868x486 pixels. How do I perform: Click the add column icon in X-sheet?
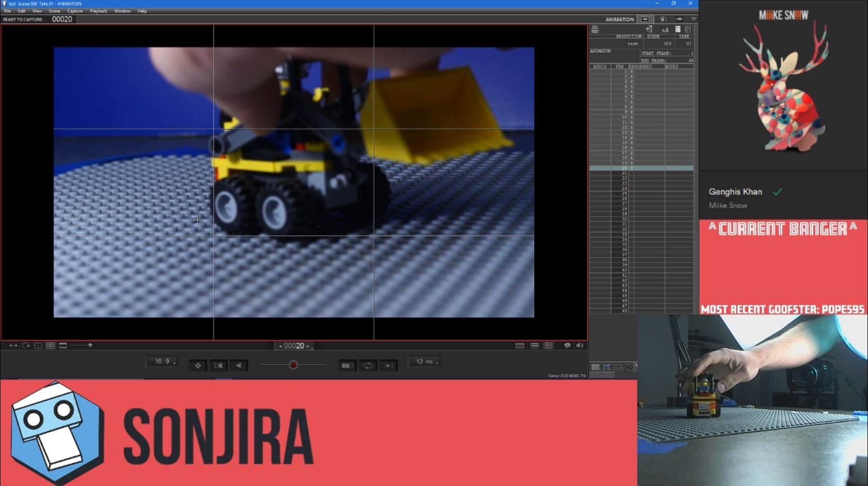pos(649,29)
